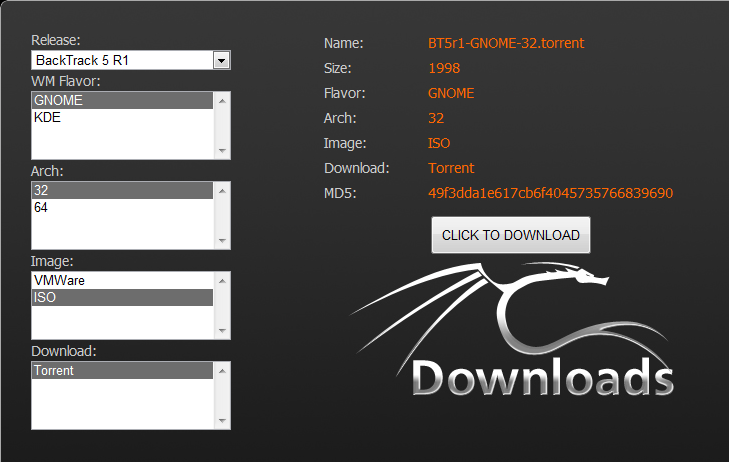Click Arch list scroll up arrow
Viewport: 729px width, 462px height.
tap(222, 191)
